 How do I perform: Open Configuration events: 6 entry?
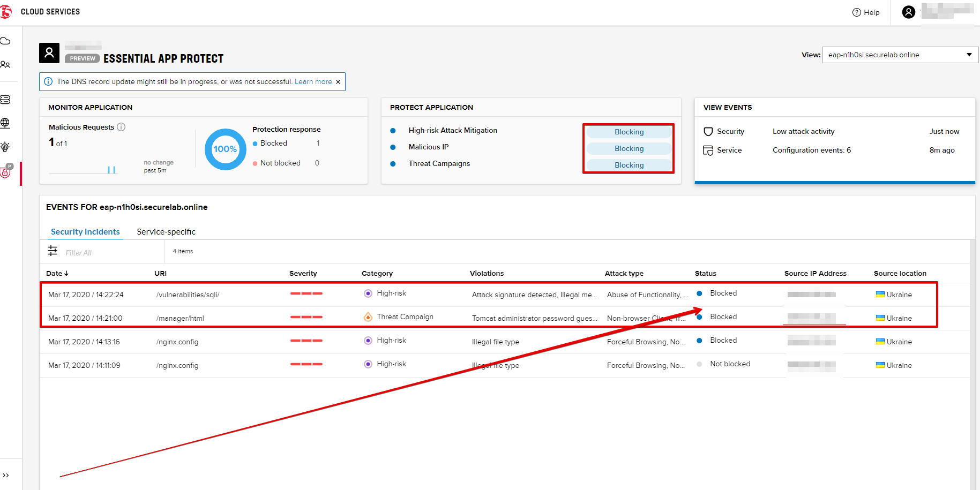(811, 150)
